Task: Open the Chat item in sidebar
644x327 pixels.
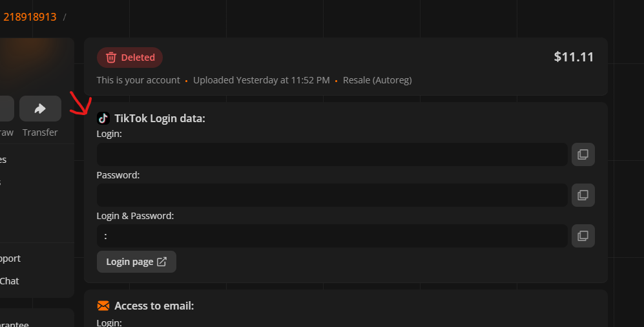Action: coord(10,281)
